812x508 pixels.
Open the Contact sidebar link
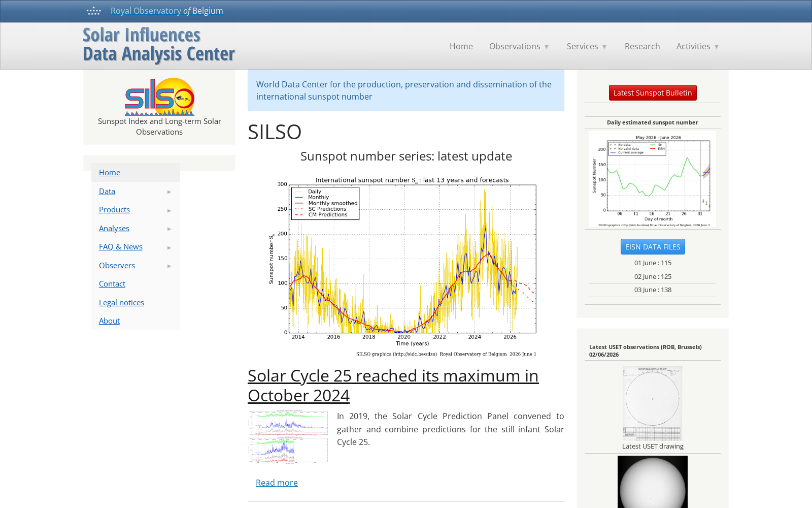click(x=112, y=283)
